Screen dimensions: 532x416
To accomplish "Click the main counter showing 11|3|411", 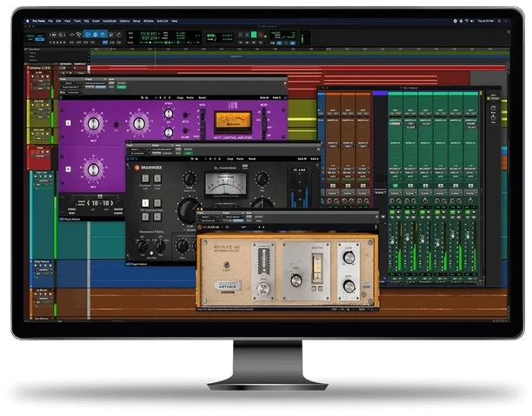I will point(149,34).
